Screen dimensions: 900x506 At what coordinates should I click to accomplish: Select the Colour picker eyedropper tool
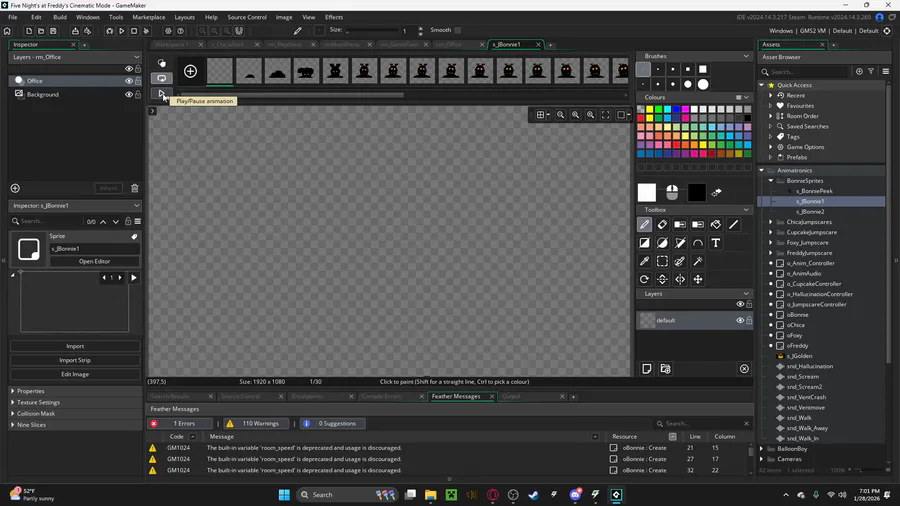[644, 262]
